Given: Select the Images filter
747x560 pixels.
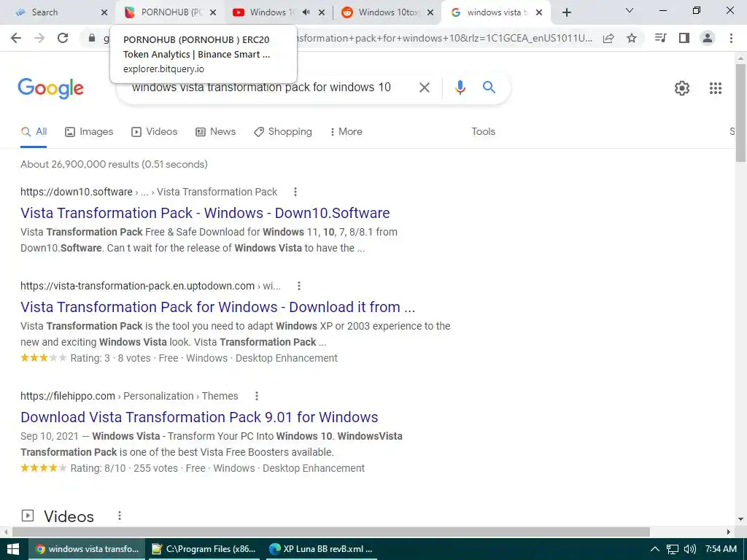Looking at the screenshot, I should coord(89,132).
